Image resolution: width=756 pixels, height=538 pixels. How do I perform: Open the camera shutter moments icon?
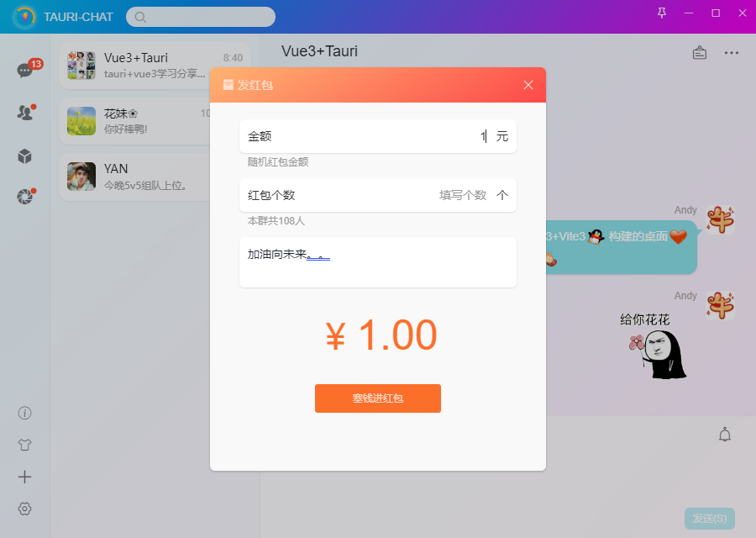pyautogui.click(x=24, y=197)
